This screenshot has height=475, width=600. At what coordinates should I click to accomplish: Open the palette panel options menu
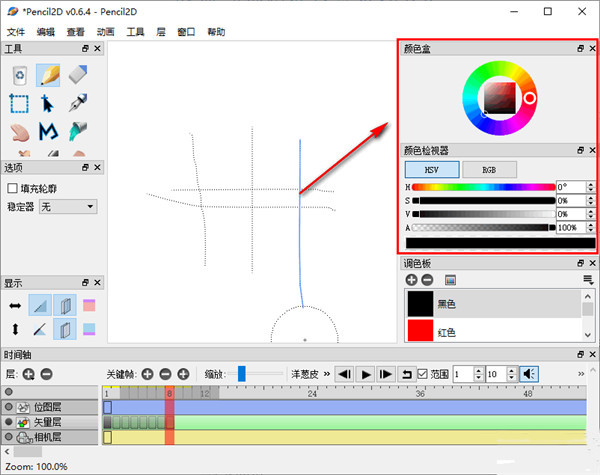(x=588, y=280)
